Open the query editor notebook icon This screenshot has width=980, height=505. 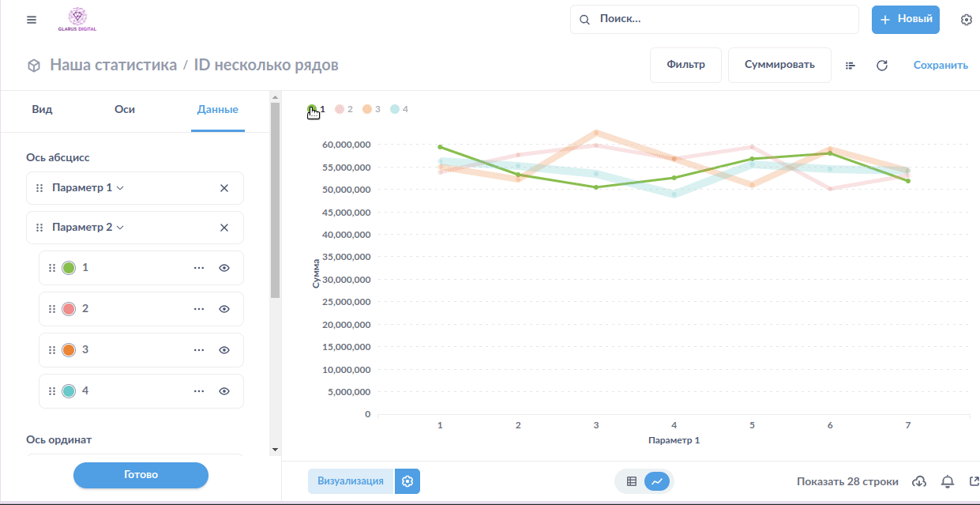(x=850, y=66)
